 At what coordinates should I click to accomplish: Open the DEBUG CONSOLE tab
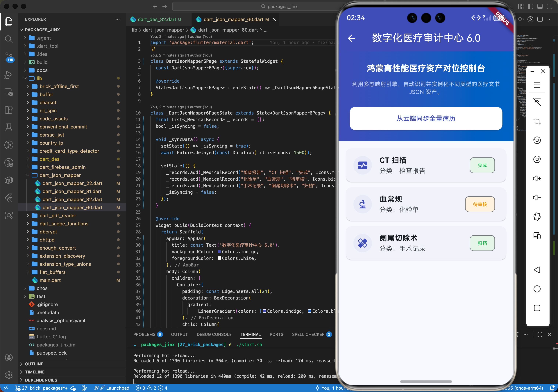(214, 334)
